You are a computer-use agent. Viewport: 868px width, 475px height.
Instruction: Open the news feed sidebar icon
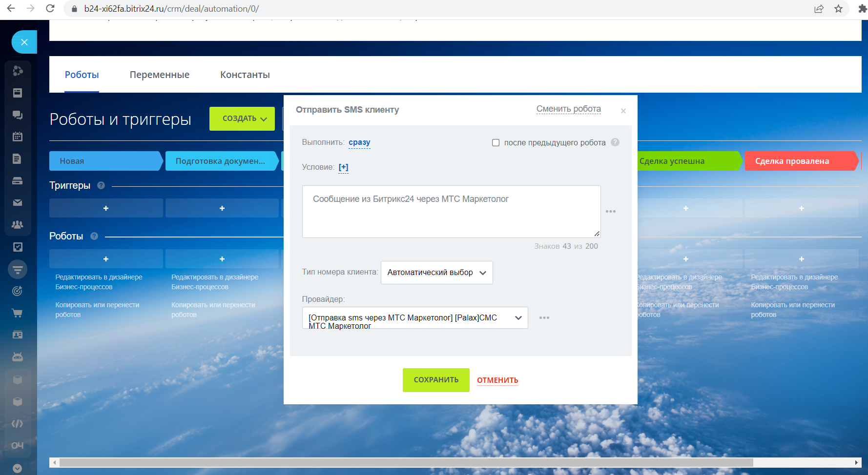coord(18,93)
